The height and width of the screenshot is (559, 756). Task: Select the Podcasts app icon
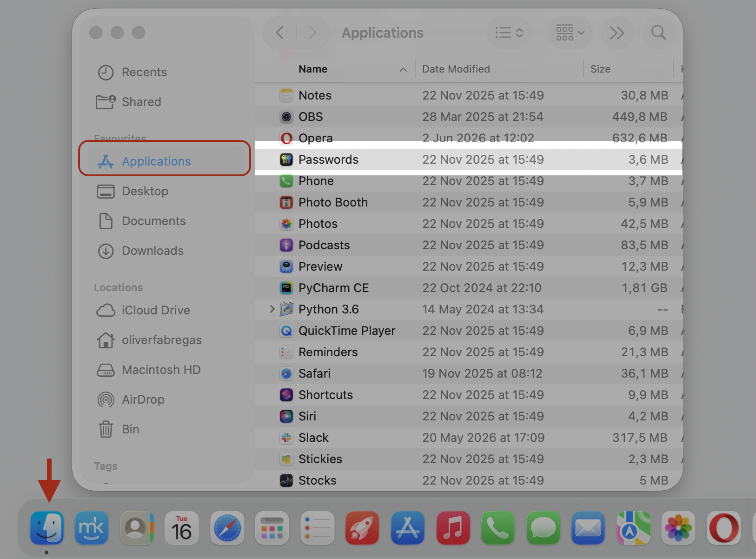[x=286, y=245]
